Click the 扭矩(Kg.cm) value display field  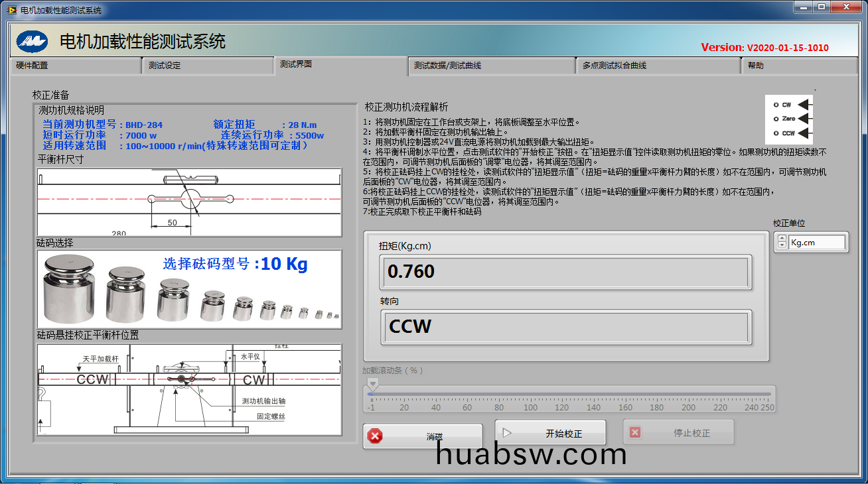[565, 272]
